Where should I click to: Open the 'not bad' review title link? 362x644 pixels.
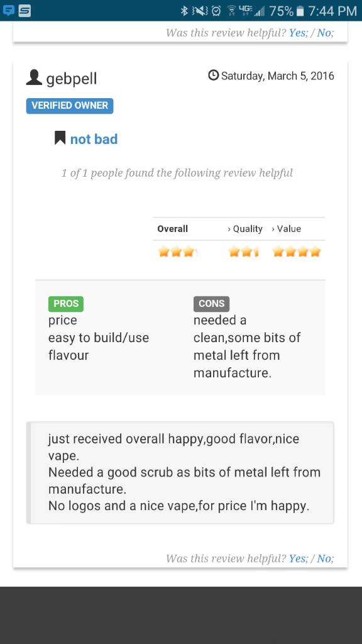pos(94,139)
